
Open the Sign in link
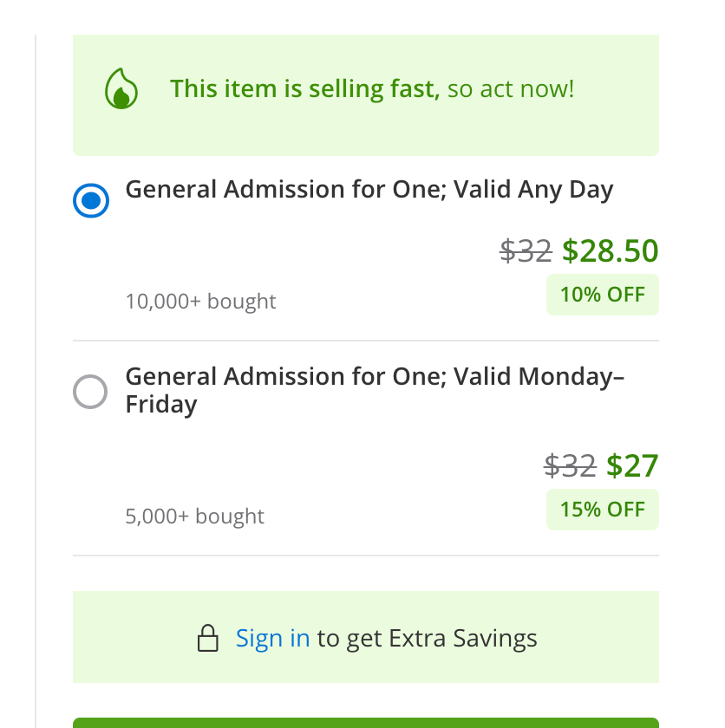tap(272, 639)
